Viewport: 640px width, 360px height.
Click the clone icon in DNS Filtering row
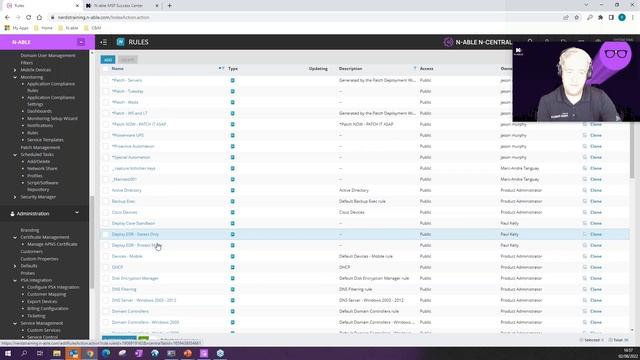coord(584,289)
